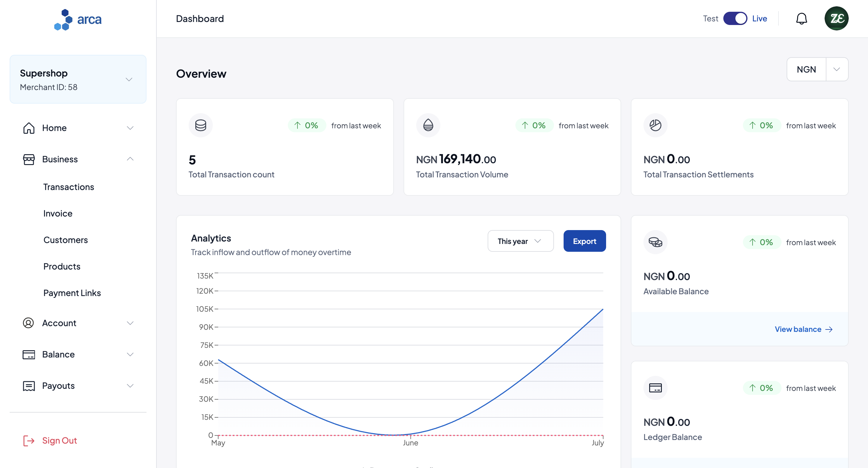Open the This year period dropdown
868x468 pixels.
click(x=520, y=241)
